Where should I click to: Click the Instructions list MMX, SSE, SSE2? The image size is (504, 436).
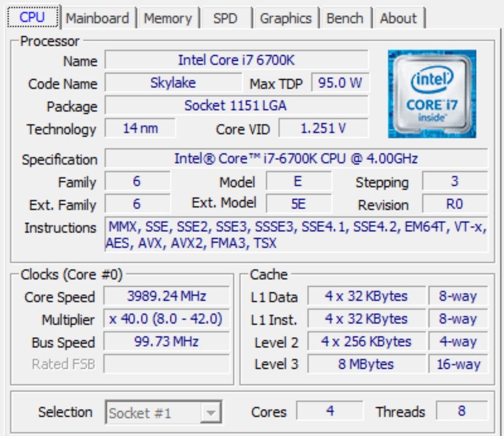click(x=296, y=234)
